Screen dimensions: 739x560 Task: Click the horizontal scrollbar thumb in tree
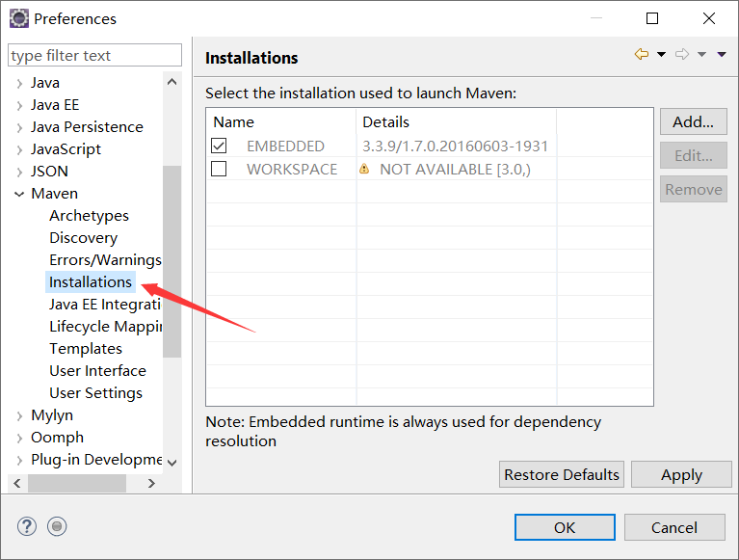pos(77,483)
